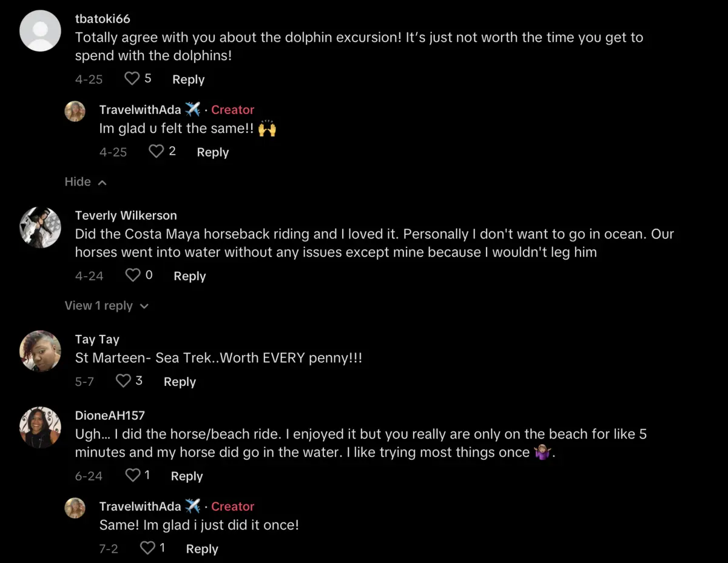The height and width of the screenshot is (563, 728).
Task: Open Teverly Wilkerson's profile avatar
Action: click(x=41, y=228)
